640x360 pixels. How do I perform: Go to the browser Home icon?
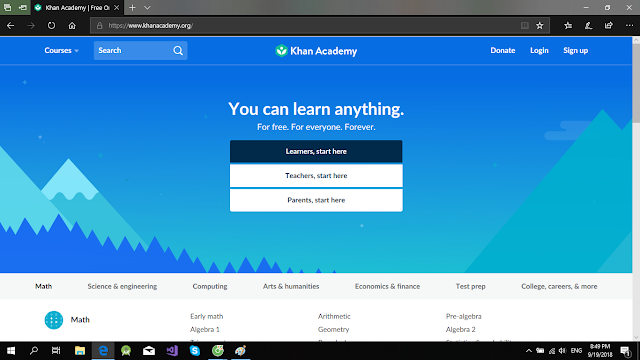click(72, 26)
